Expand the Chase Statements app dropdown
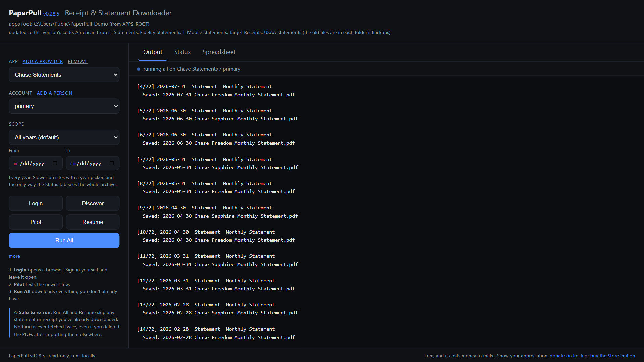The image size is (644, 362). point(64,75)
